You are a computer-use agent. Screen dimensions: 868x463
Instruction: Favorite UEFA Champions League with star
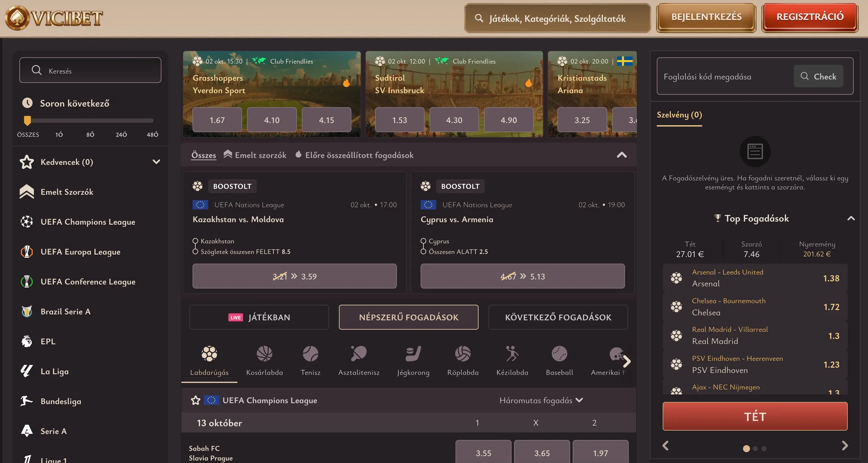tap(196, 400)
